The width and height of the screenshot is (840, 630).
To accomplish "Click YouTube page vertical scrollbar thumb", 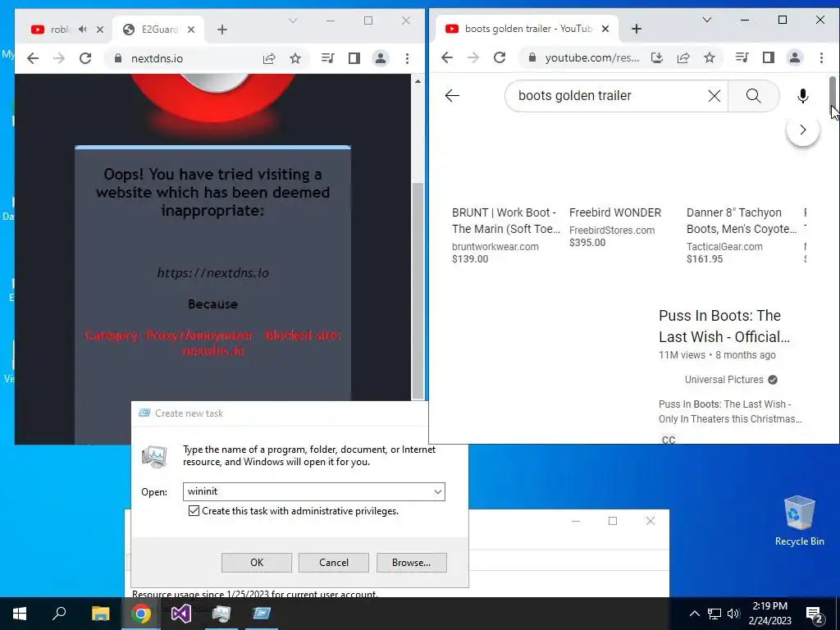I will click(x=833, y=95).
